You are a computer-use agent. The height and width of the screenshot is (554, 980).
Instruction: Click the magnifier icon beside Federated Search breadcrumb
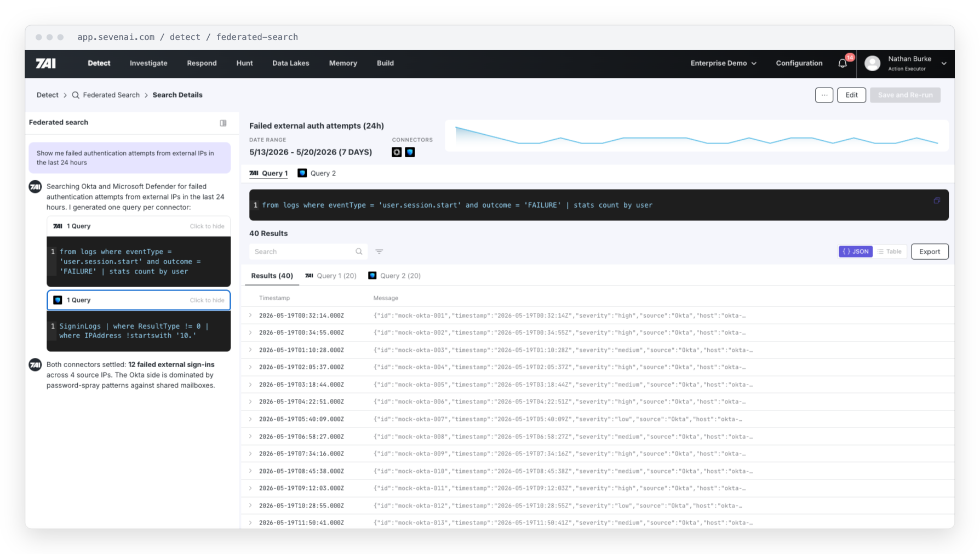tap(76, 95)
